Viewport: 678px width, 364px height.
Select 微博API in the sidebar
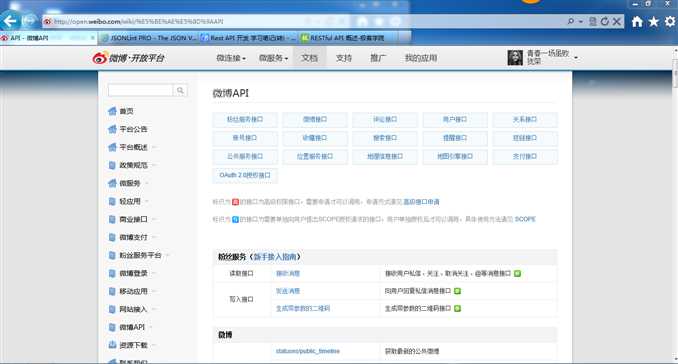132,327
